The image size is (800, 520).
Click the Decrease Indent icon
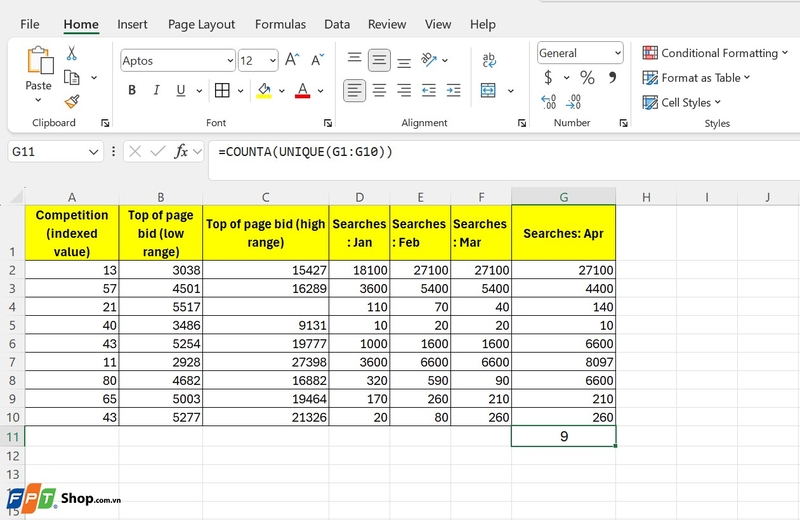[429, 91]
